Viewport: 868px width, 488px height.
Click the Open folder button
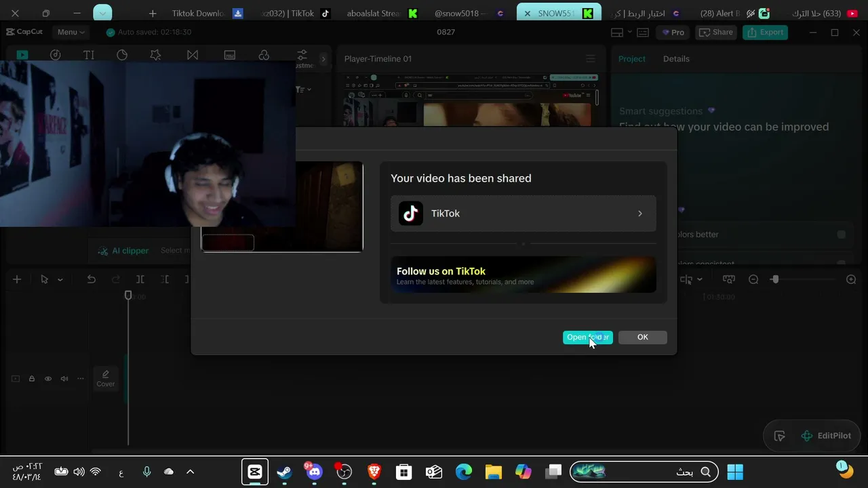pyautogui.click(x=587, y=338)
